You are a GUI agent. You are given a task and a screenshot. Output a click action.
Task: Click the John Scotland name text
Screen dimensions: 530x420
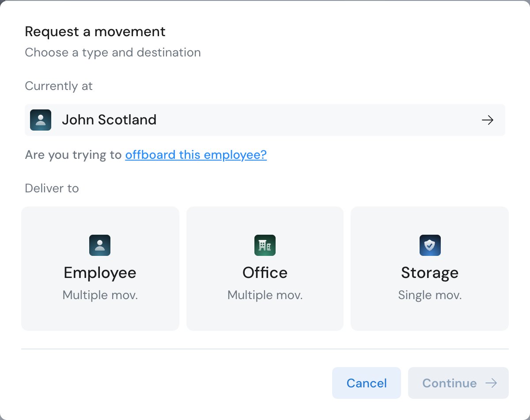pos(109,120)
